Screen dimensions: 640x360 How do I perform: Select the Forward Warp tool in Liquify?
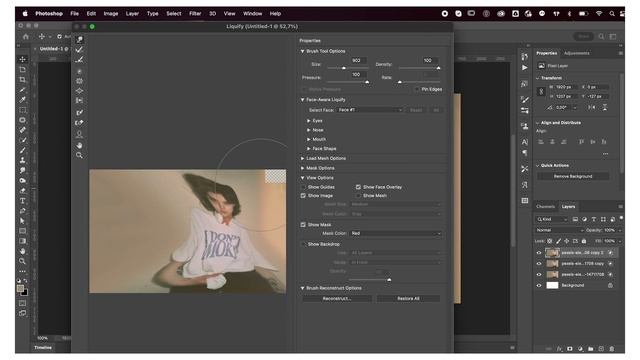[x=80, y=39]
